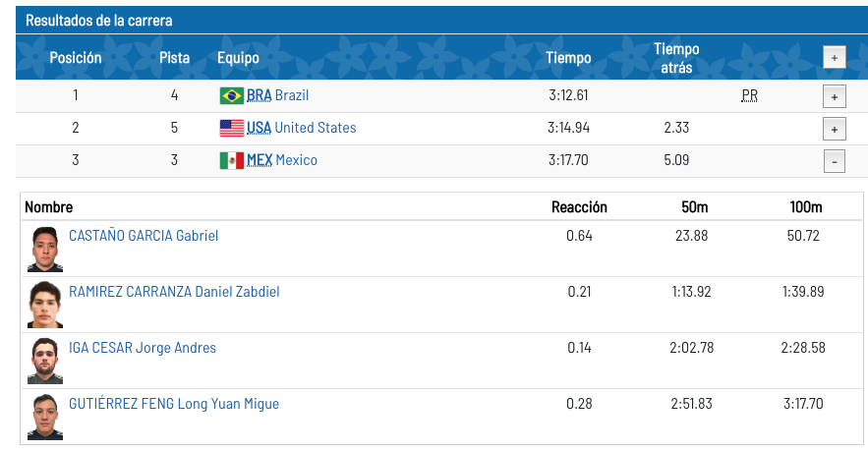
Task: Click Gutiérrez Feng's photo thumbnail
Action: click(x=45, y=417)
